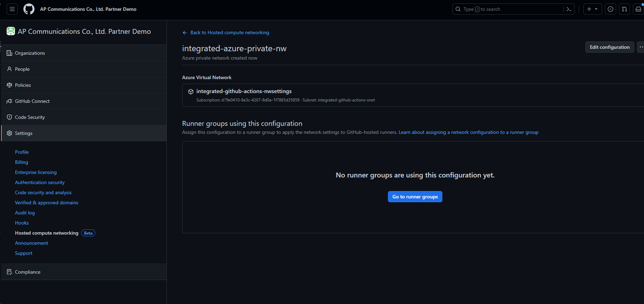Viewport: 644px width, 304px height.
Task: Click the integrated-azure-private-nw heading
Action: click(235, 48)
